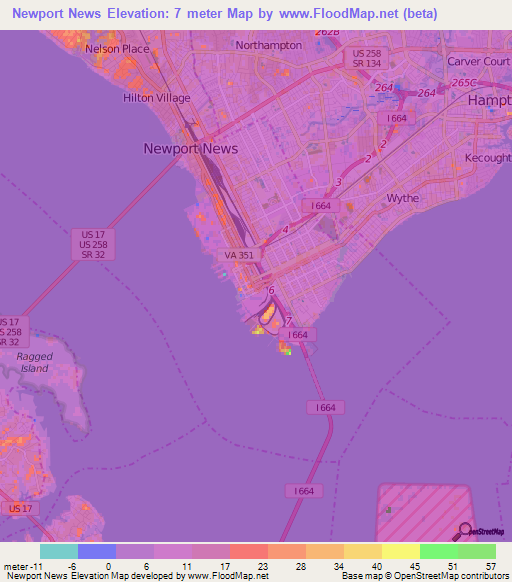Click exit number 3 on I 664
The height and width of the screenshot is (582, 512).
tap(338, 182)
